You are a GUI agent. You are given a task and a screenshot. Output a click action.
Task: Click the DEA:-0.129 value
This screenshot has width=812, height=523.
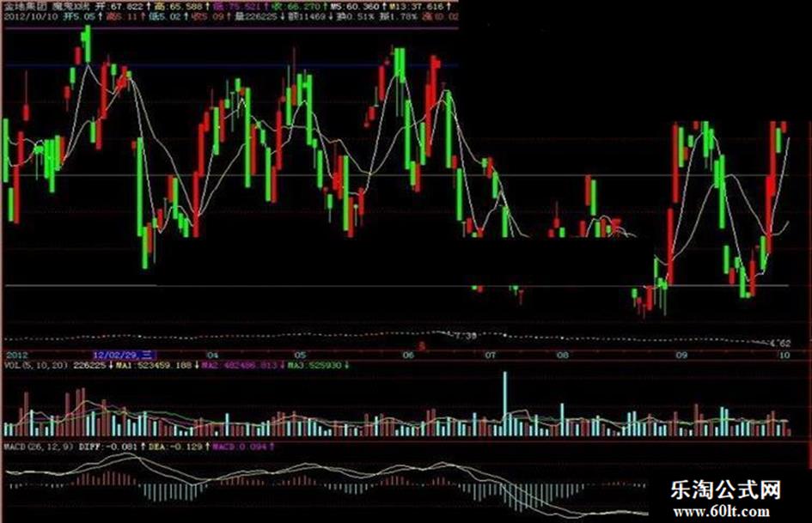click(x=175, y=446)
